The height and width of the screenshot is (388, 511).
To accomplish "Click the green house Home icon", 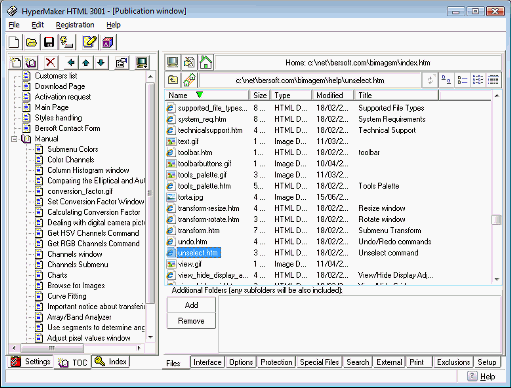I will point(206,62).
